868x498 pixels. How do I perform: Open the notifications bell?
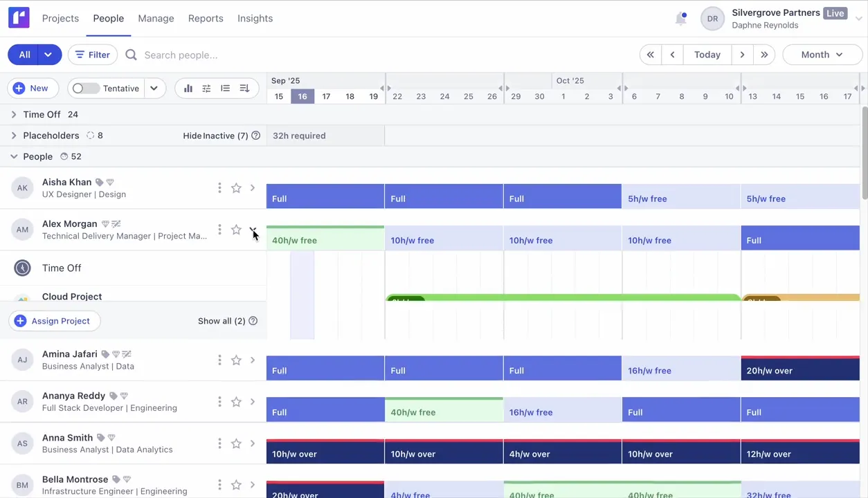click(681, 19)
